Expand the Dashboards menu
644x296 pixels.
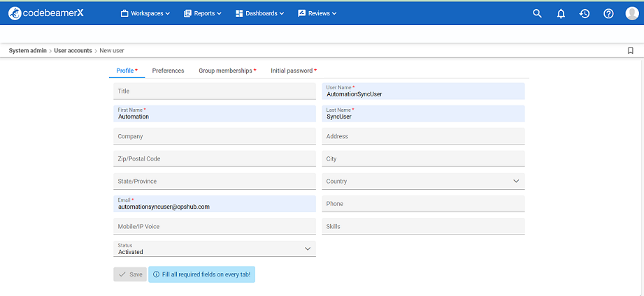(260, 13)
